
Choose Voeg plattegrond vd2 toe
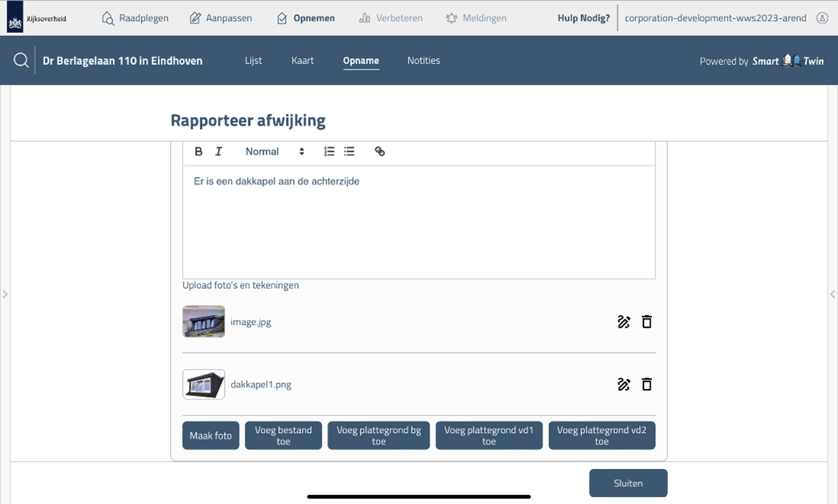[602, 435]
